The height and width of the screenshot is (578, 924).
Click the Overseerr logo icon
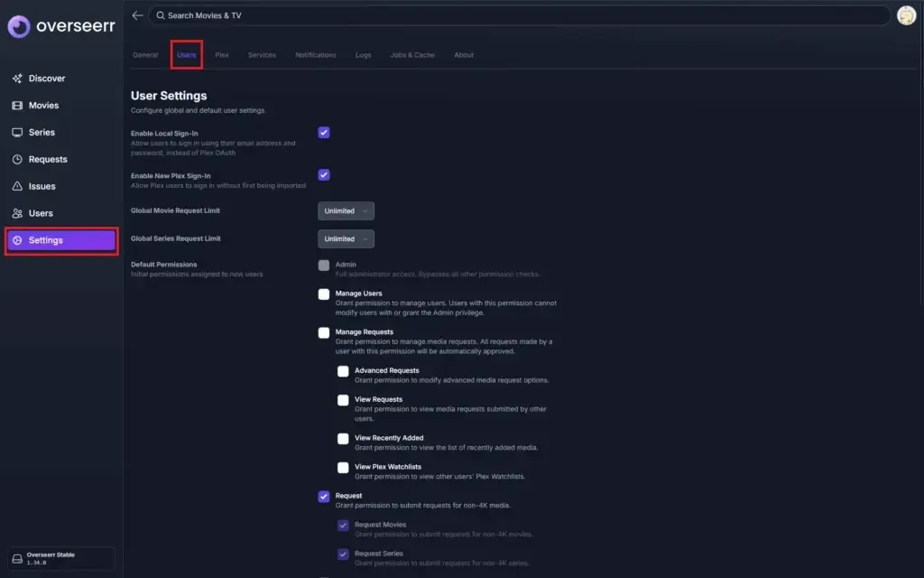[x=19, y=26]
